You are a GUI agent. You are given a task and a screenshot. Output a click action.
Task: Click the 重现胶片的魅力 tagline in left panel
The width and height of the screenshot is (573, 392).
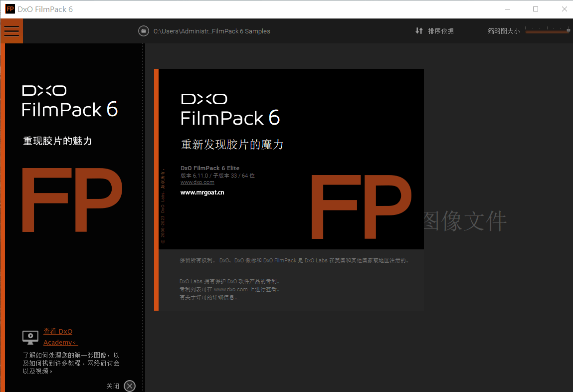[58, 141]
